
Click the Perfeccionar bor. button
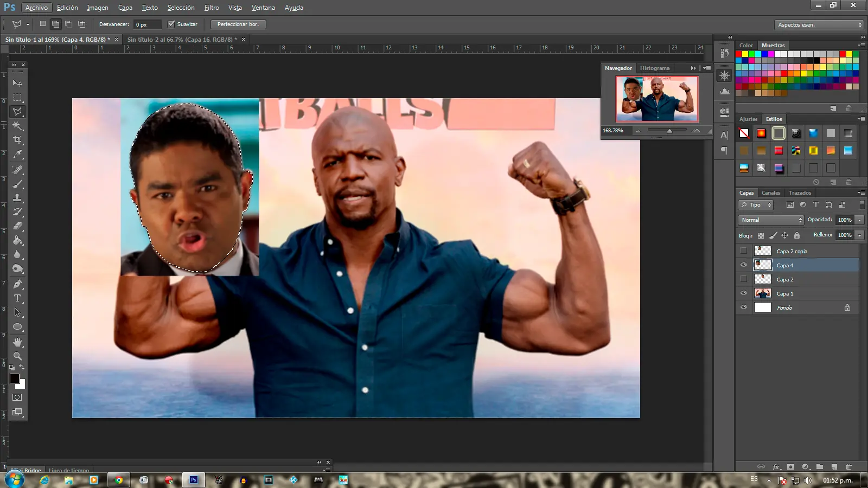point(238,24)
